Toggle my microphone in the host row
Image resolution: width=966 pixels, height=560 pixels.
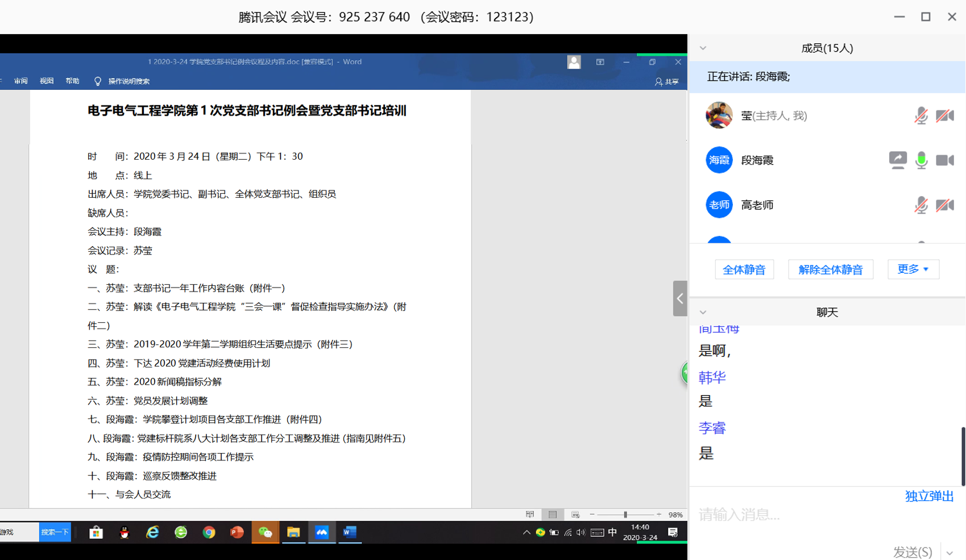click(x=921, y=116)
